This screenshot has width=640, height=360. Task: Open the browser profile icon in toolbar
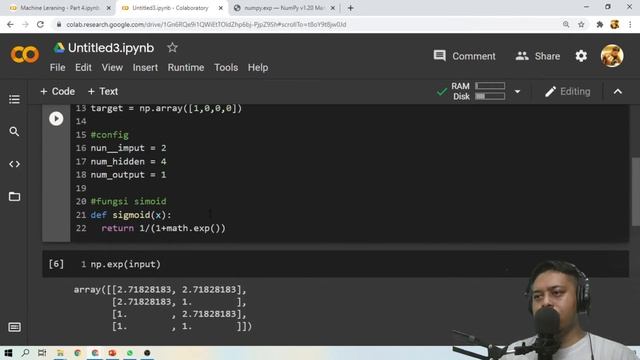point(615,24)
